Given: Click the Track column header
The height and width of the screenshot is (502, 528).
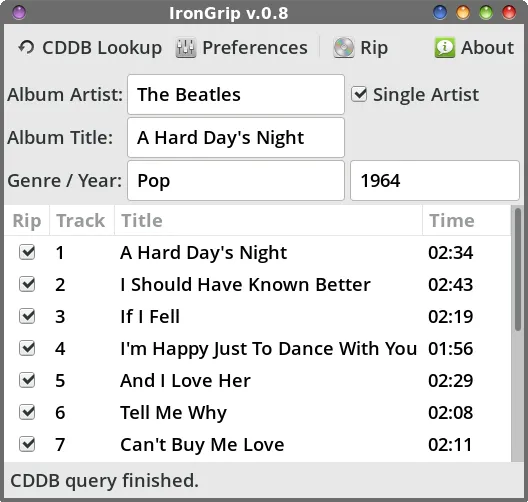Looking at the screenshot, I should (x=82, y=221).
